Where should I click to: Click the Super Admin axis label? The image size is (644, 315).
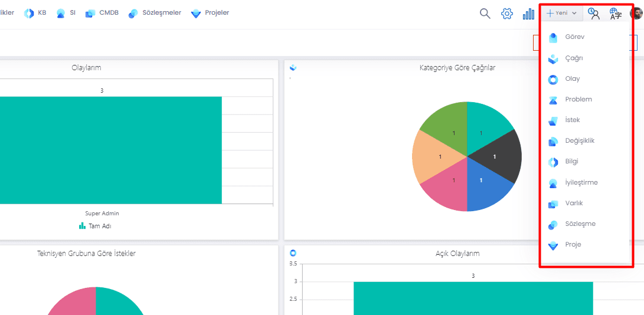pos(102,214)
